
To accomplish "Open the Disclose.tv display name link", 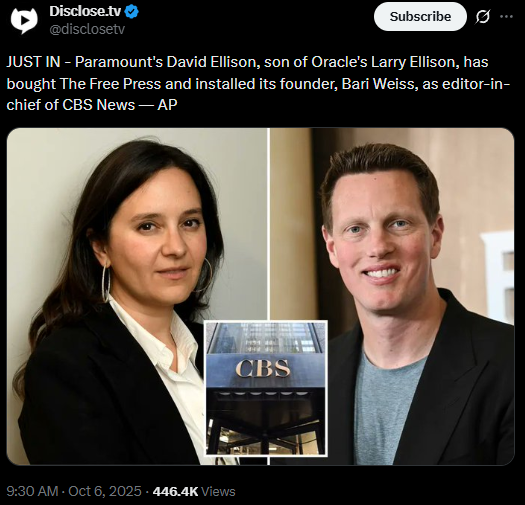I will tap(85, 11).
